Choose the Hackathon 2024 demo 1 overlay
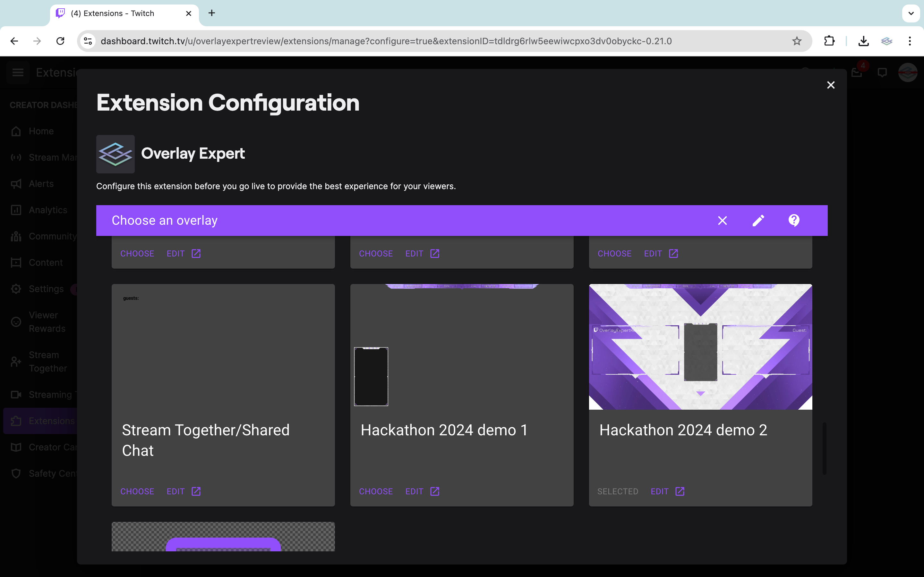 coord(376,491)
